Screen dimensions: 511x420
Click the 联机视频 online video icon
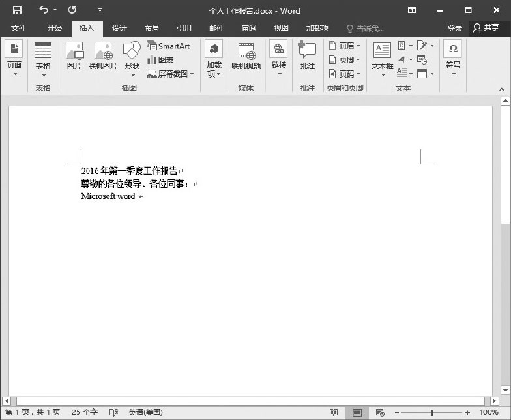[x=246, y=55]
